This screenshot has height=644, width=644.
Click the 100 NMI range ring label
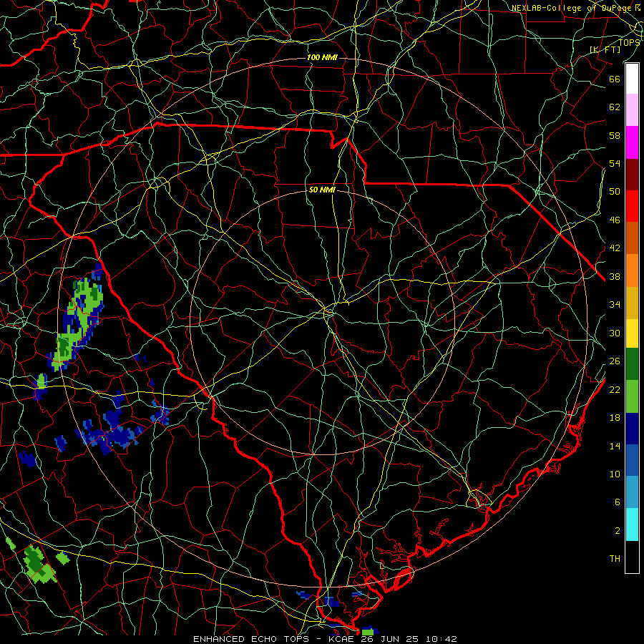322,57
